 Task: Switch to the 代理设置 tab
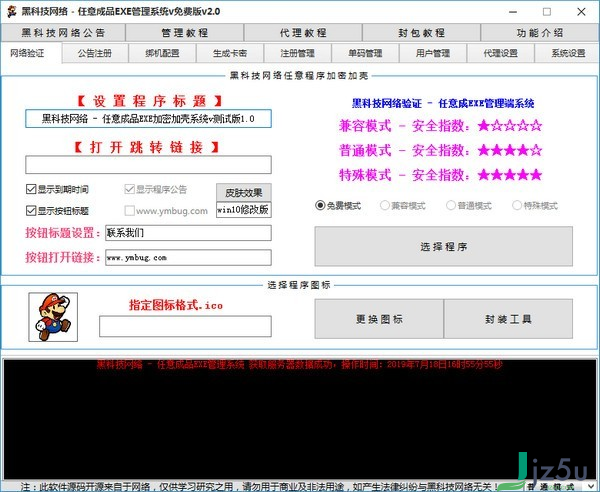[x=501, y=53]
